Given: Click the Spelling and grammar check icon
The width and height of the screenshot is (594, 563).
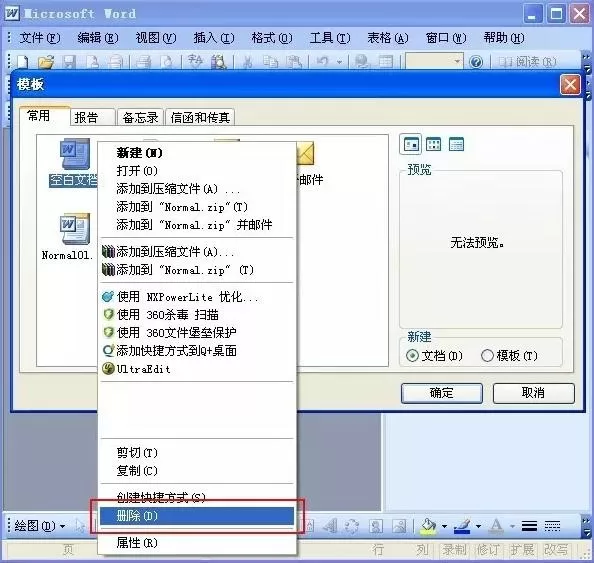Looking at the screenshot, I should point(195,62).
